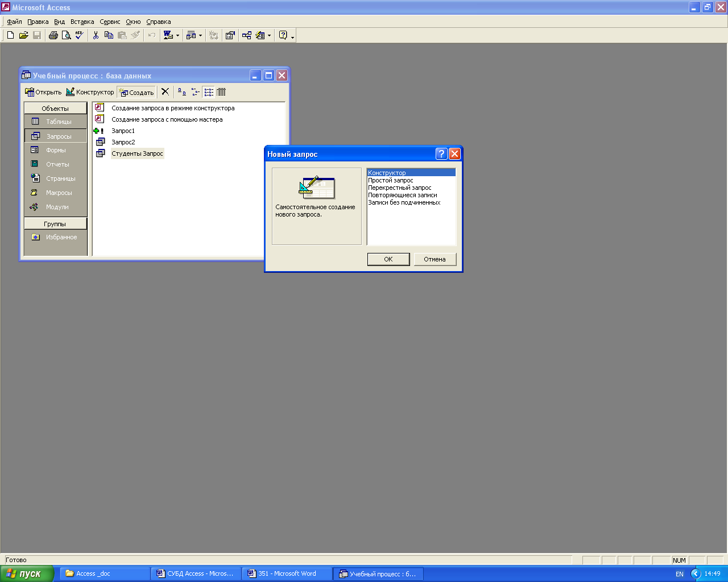
Task: Switch to Small Icons view
Action: coord(195,92)
